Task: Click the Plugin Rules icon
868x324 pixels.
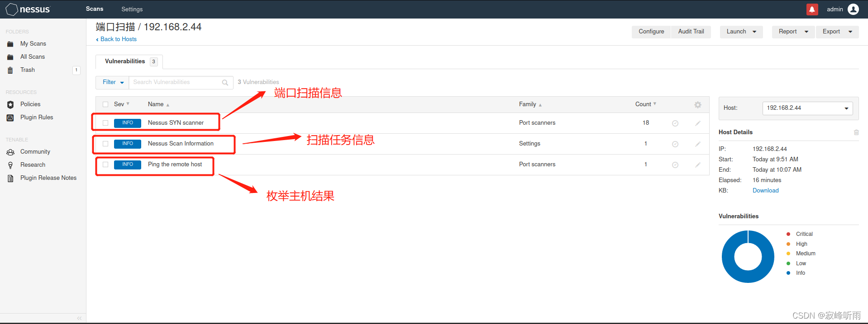Action: tap(10, 117)
